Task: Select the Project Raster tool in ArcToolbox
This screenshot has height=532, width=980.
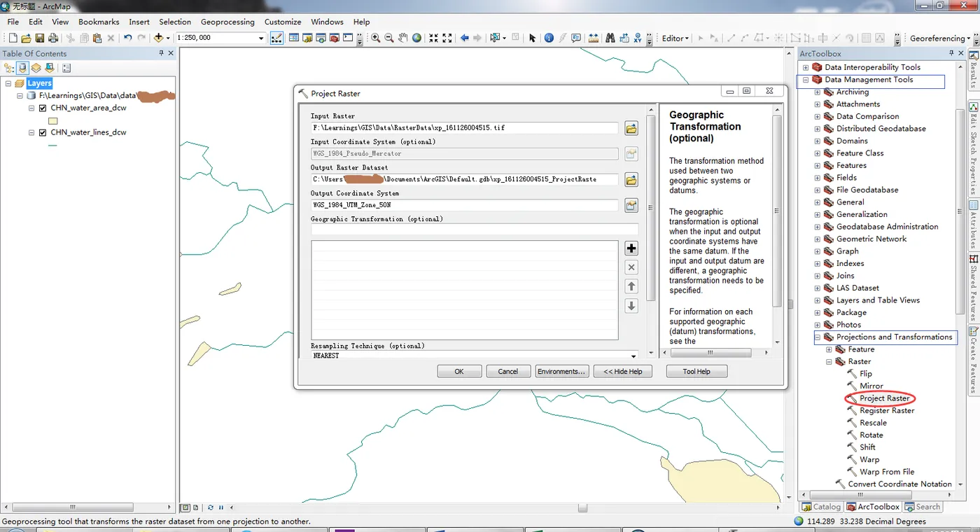Action: 885,398
